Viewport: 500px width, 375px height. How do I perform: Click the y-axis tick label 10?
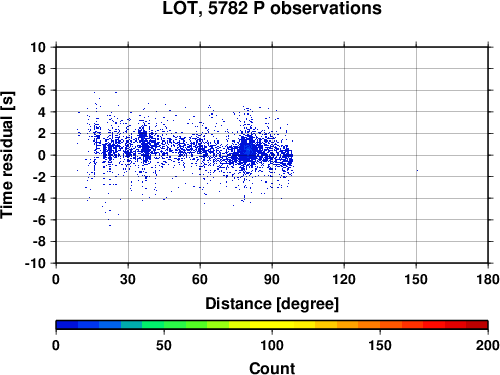(x=38, y=47)
